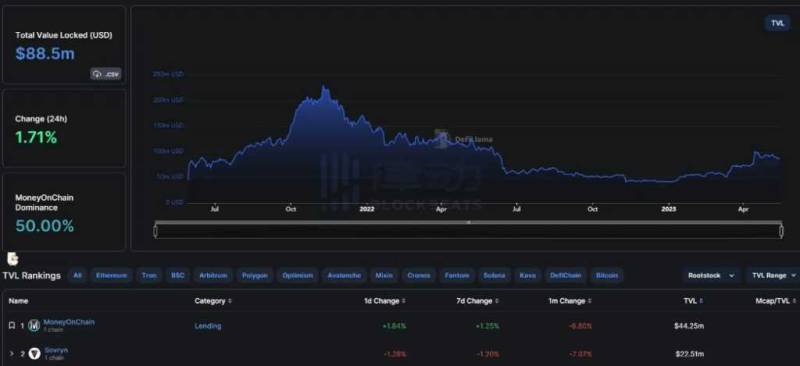Filter rankings by Optimism chain

pos(297,275)
